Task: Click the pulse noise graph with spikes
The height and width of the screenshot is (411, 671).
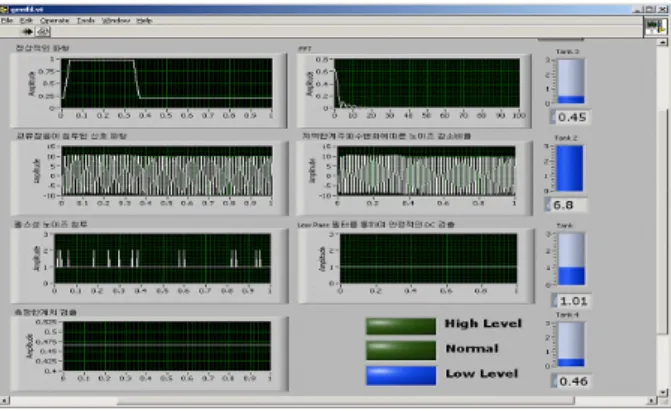Action: coord(162,258)
